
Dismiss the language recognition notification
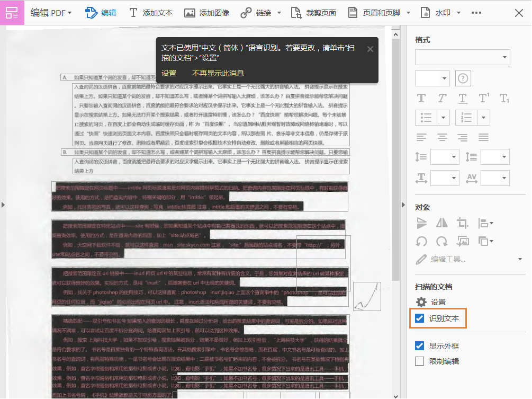[x=370, y=49]
